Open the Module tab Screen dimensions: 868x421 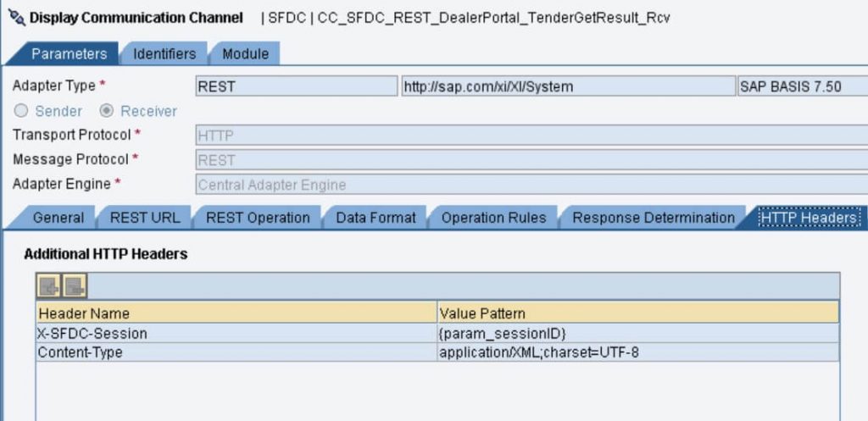point(245,53)
